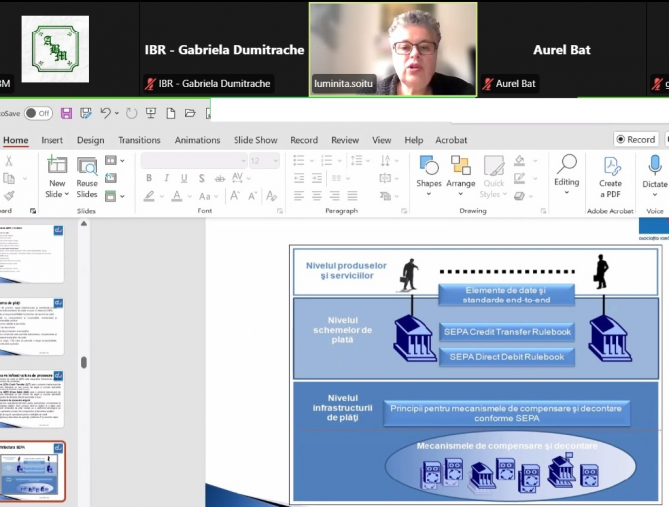The image size is (669, 507).
Task: Select the SEPA architecture slide thumbnail
Action: coord(32,471)
